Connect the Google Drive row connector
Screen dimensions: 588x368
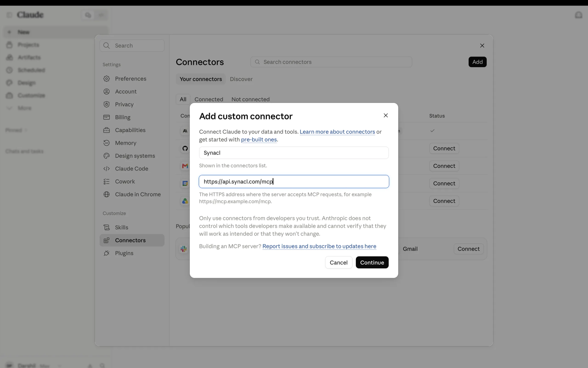coord(444,201)
